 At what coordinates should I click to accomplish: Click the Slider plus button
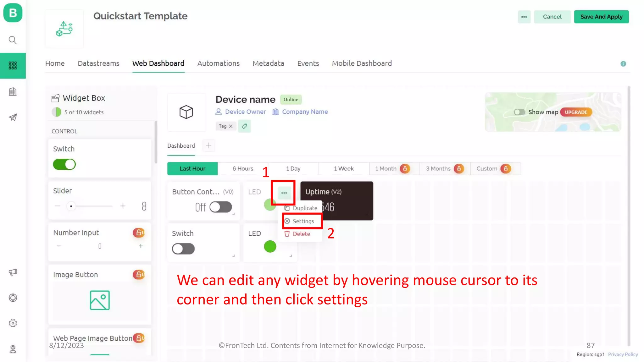(x=123, y=206)
